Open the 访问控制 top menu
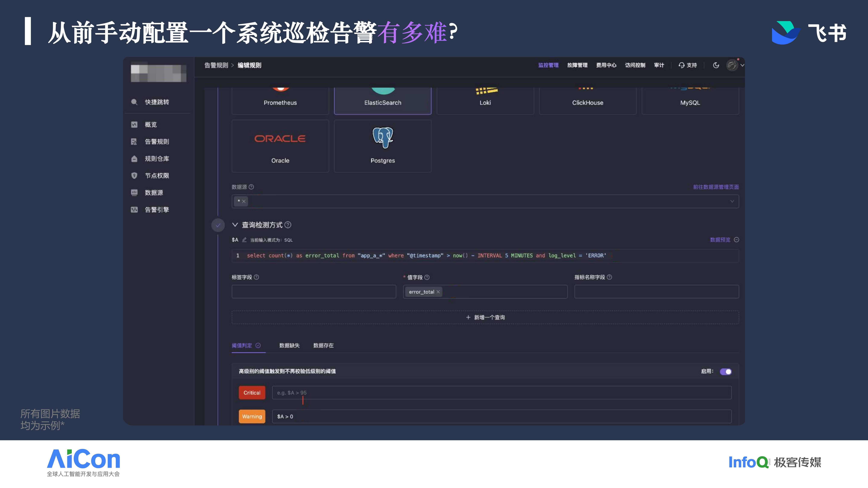 (635, 65)
